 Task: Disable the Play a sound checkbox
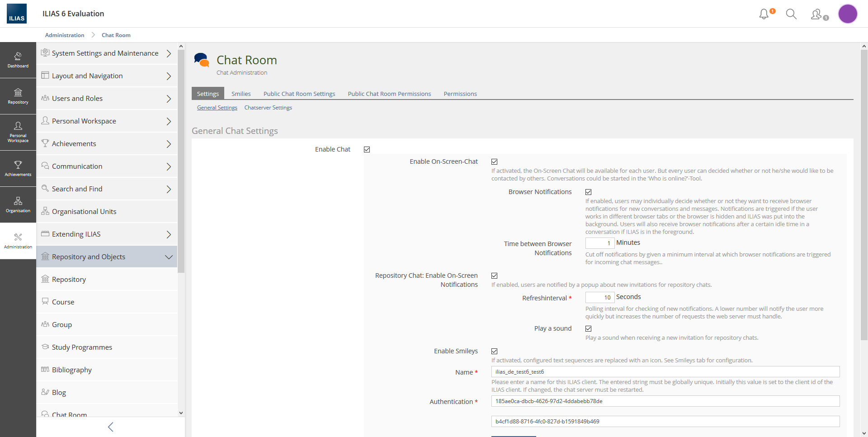pos(589,329)
